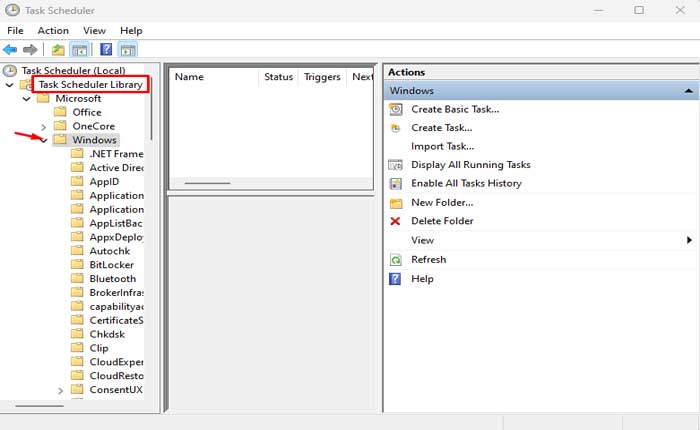Click the Triggers column header
The image size is (700, 430).
[322, 77]
